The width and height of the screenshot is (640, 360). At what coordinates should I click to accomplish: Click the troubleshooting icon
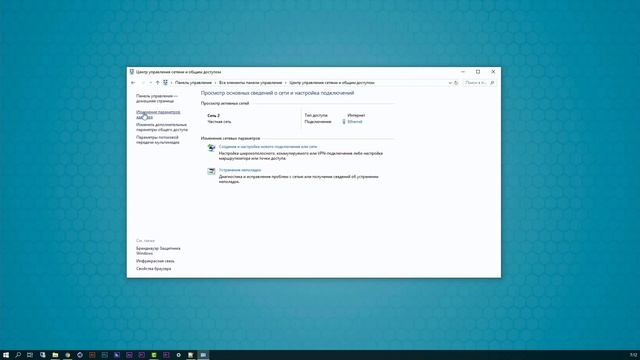pos(211,171)
